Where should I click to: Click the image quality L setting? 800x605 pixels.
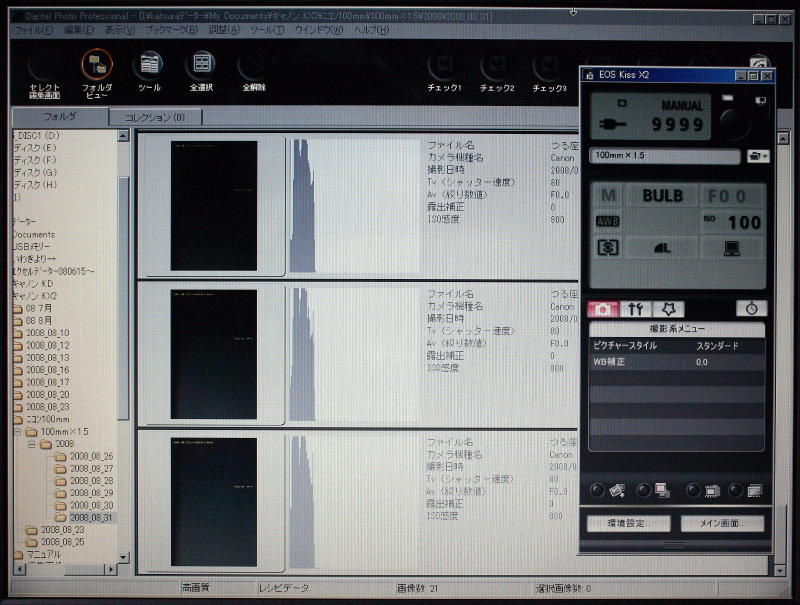662,248
